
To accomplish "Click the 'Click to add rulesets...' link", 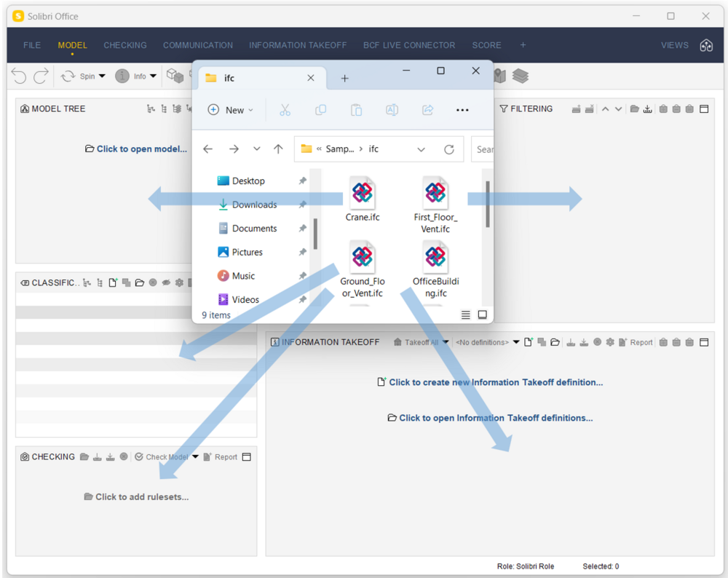I will (x=137, y=496).
